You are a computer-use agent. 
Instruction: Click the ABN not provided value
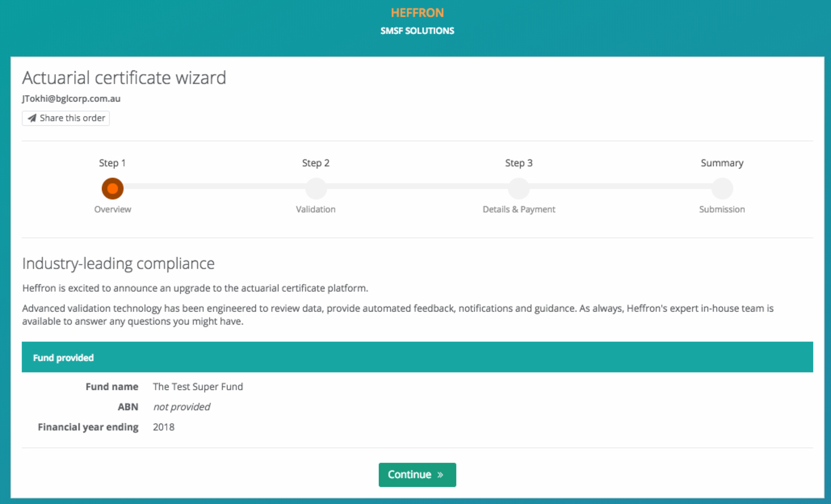tap(182, 407)
